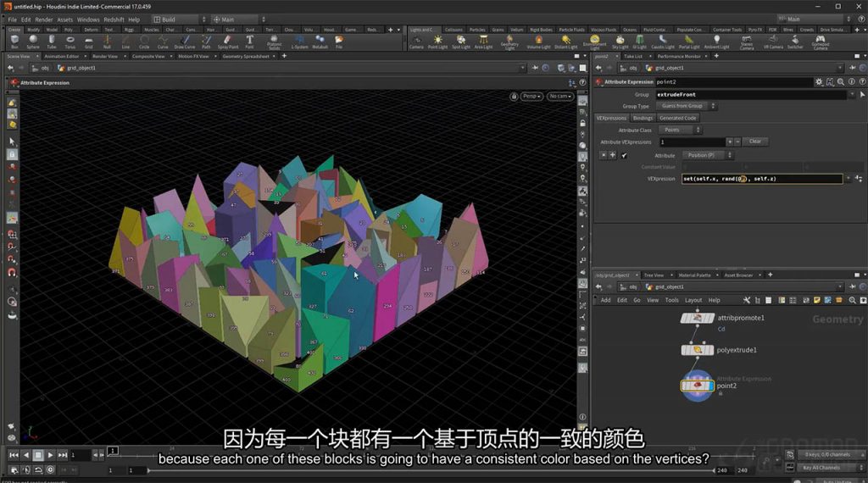Image resolution: width=868 pixels, height=483 pixels.
Task: Open the parameter gear menu for point2
Action: (819, 82)
